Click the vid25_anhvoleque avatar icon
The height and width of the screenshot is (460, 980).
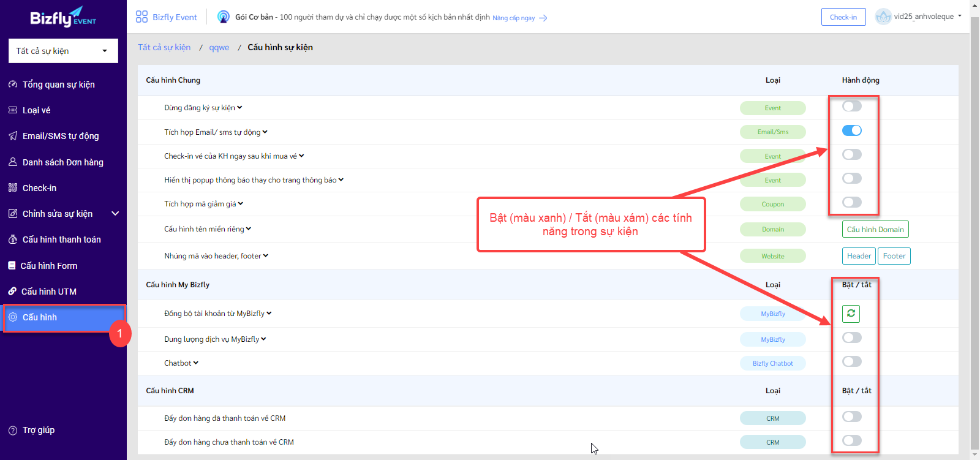[x=883, y=17]
